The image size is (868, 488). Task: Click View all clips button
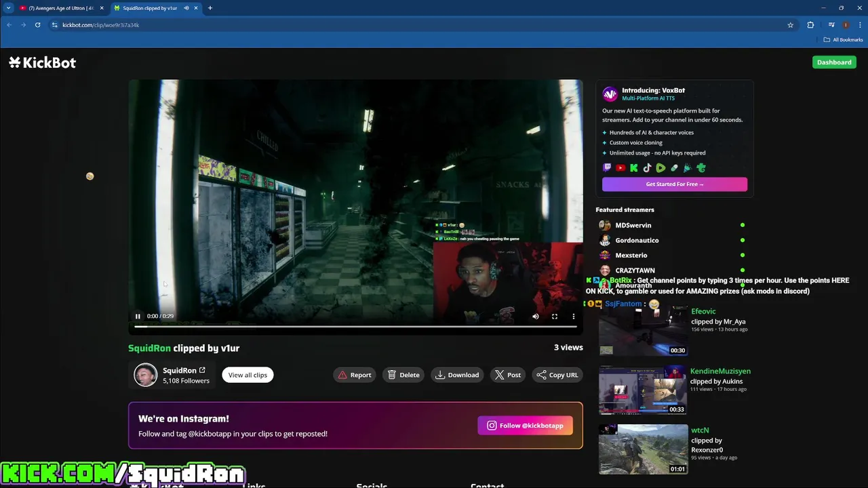point(248,375)
